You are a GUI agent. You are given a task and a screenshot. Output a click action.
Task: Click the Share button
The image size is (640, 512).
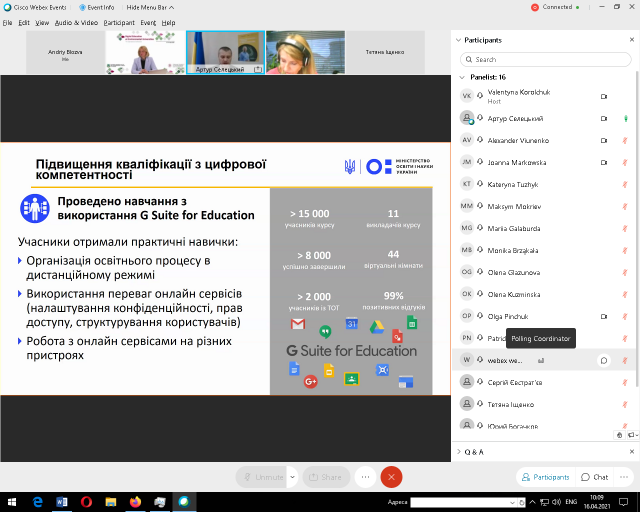point(326,477)
